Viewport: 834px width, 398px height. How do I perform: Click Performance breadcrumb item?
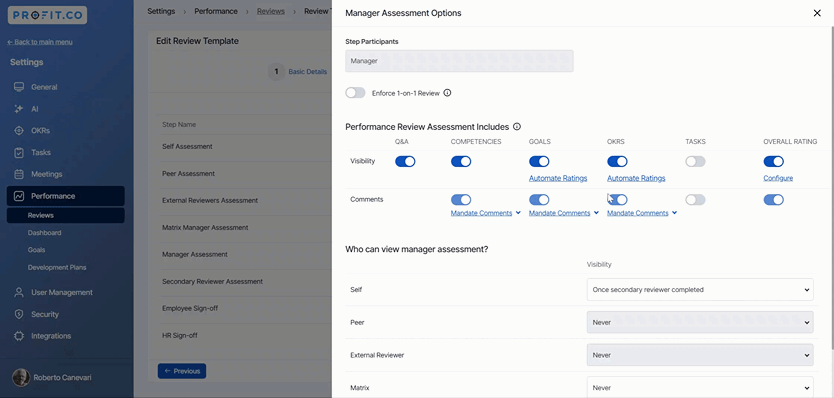pos(216,11)
